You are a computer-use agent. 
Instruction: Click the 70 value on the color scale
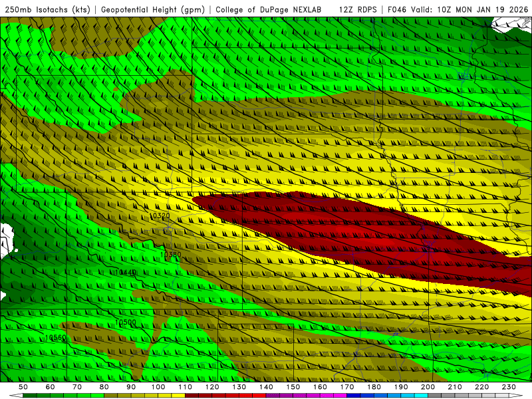(77, 387)
